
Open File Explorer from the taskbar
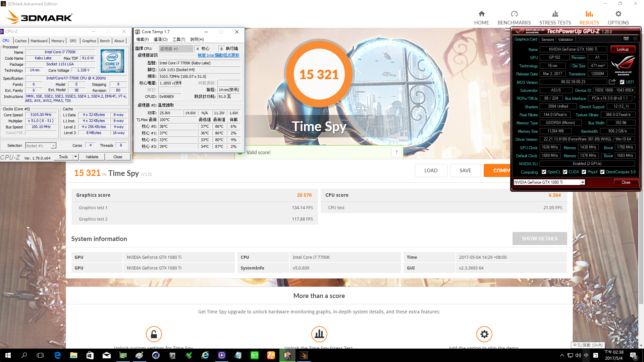click(x=74, y=355)
